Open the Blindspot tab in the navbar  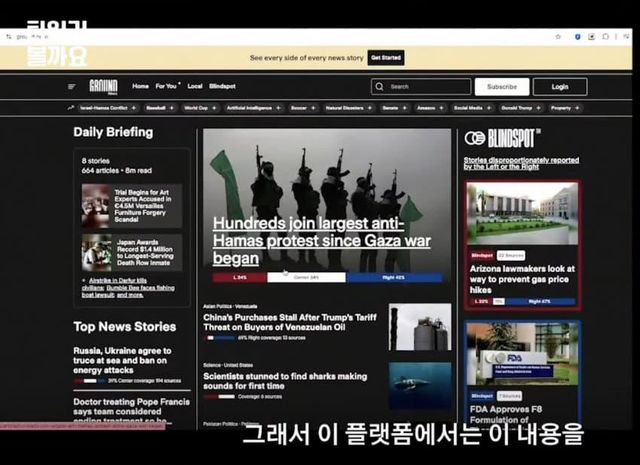[223, 87]
